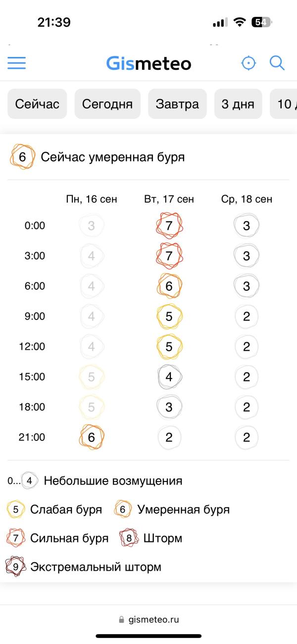297x644 pixels.
Task: Open the hamburger menu icon
Action: point(16,63)
